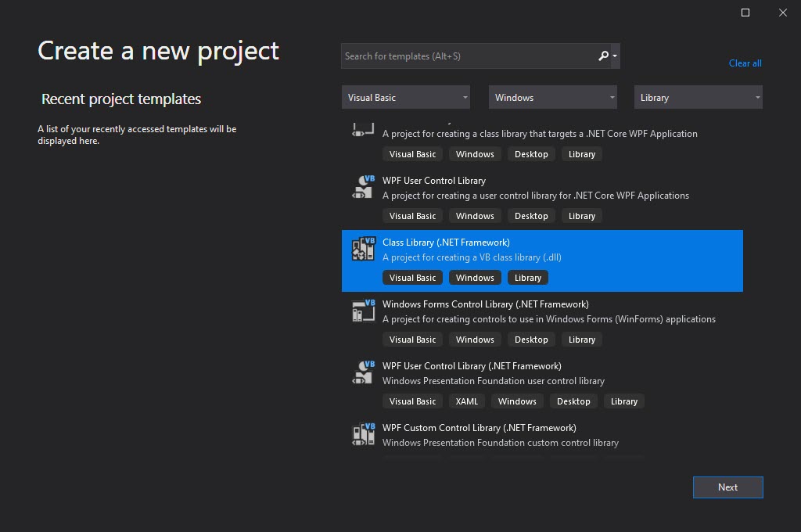Open the Windows platform filter dropdown
The height and width of the screenshot is (532, 801).
pyautogui.click(x=553, y=97)
